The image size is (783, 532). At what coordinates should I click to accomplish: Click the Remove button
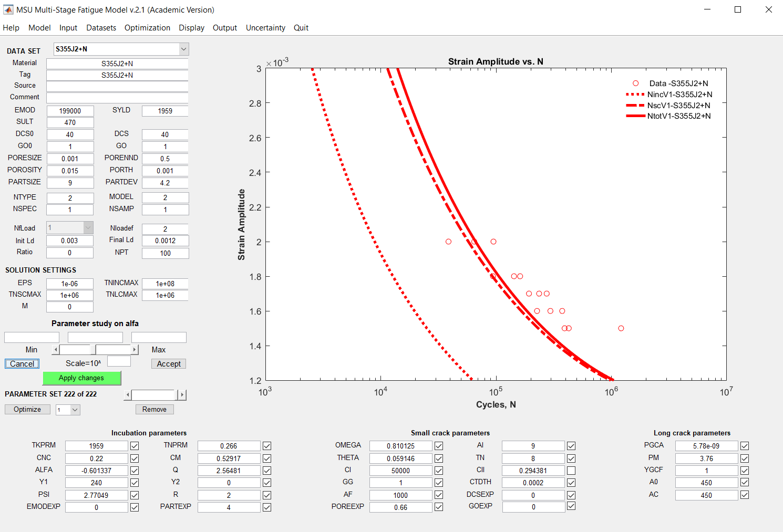pyautogui.click(x=154, y=410)
